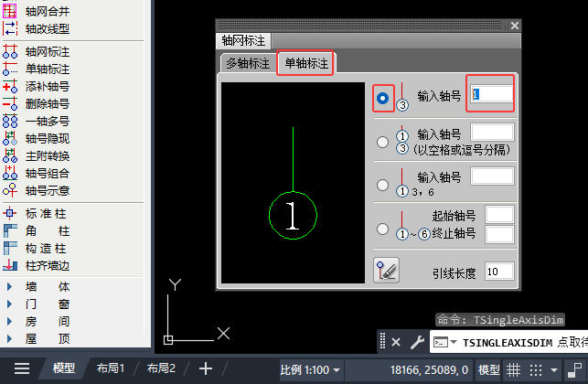Select the 标准柱 column icon
Viewport: 588px width, 384px height.
click(x=10, y=214)
